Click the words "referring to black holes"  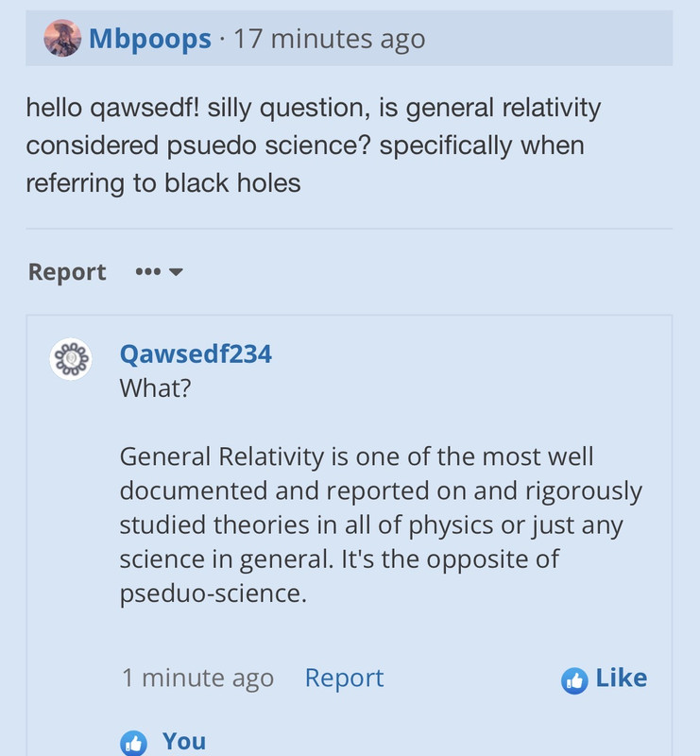[x=163, y=183]
